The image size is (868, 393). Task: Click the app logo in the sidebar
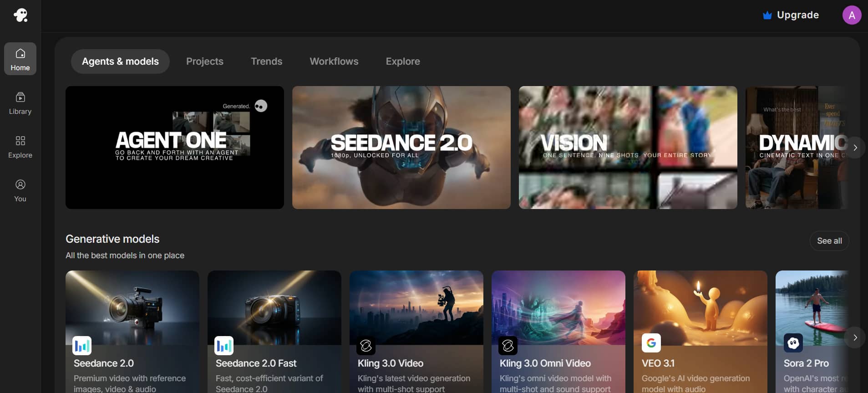click(20, 15)
